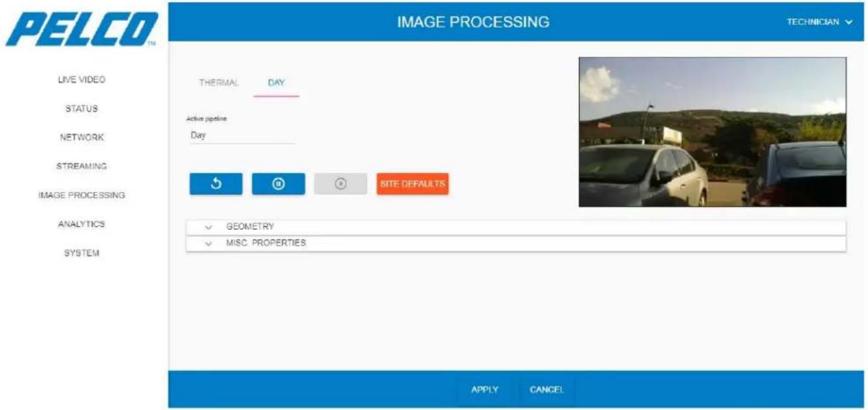868x410 pixels.
Task: Click the IMAGE PROCESSING page header title
Action: pyautogui.click(x=474, y=22)
